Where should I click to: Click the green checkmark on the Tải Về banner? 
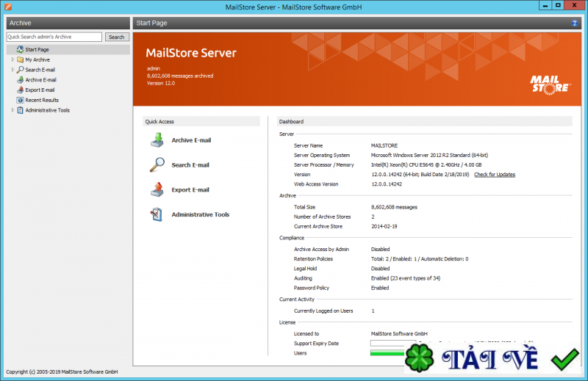564,360
